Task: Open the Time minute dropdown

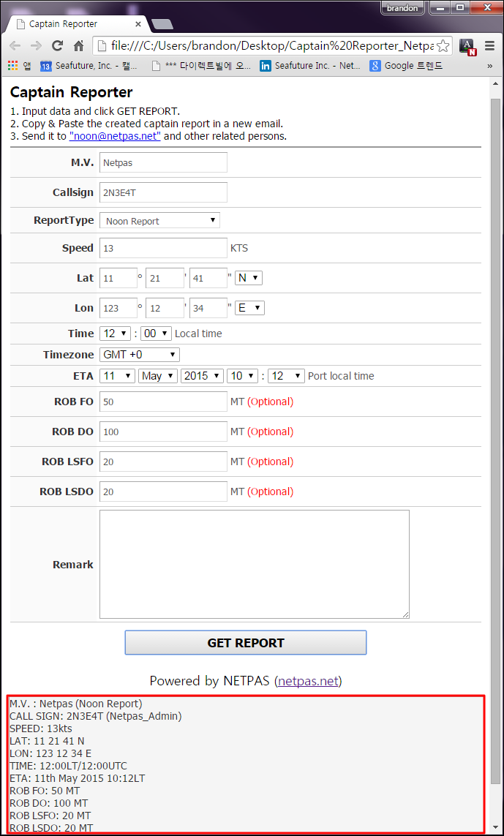Action: (x=157, y=334)
